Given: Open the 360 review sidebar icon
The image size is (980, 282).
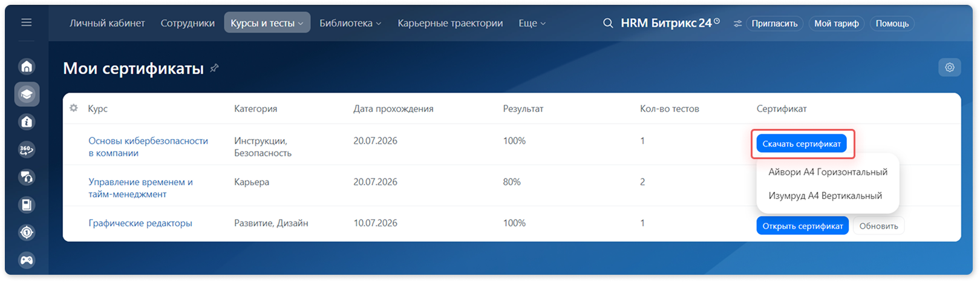Looking at the screenshot, I should pos(27,149).
